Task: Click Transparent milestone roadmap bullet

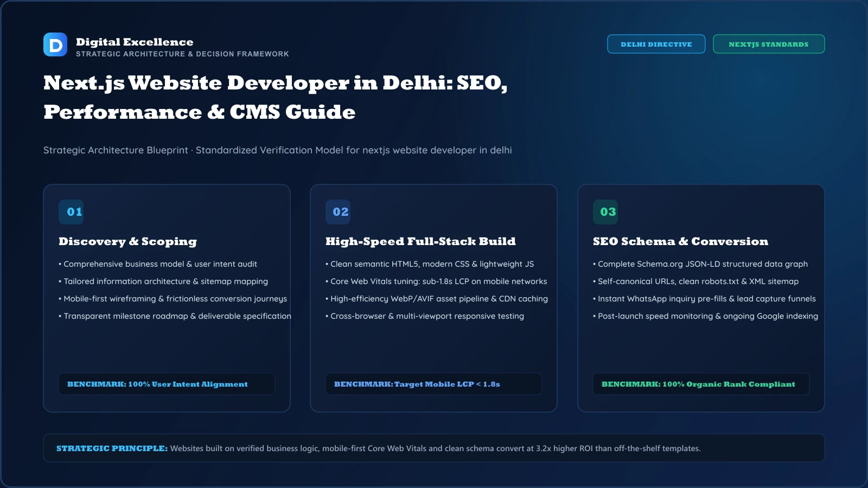Action: 175,316
